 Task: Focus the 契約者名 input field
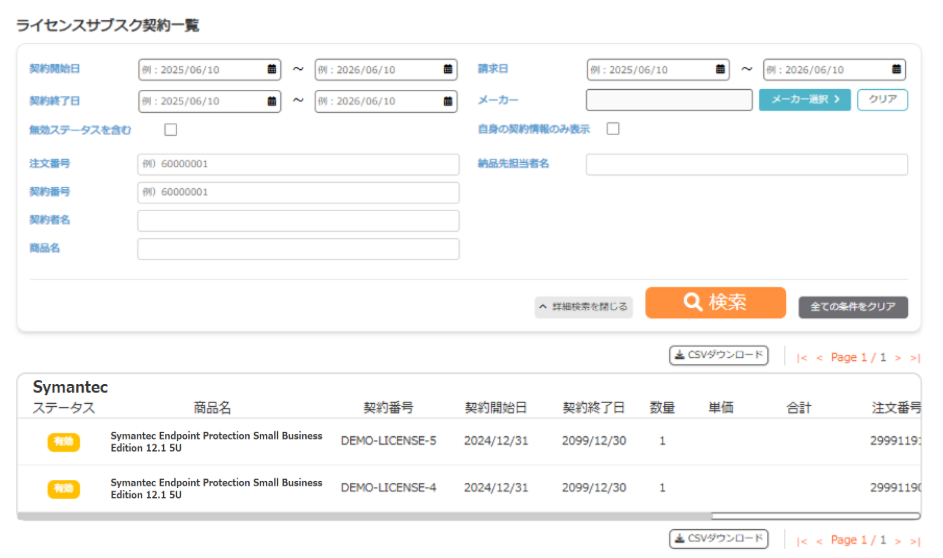[298, 221]
